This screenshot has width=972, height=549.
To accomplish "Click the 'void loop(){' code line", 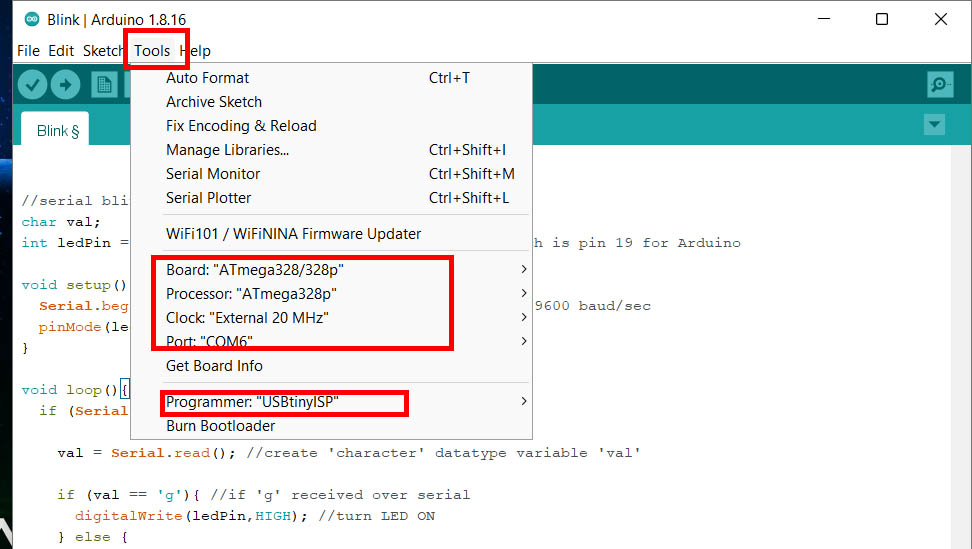I will (75, 390).
